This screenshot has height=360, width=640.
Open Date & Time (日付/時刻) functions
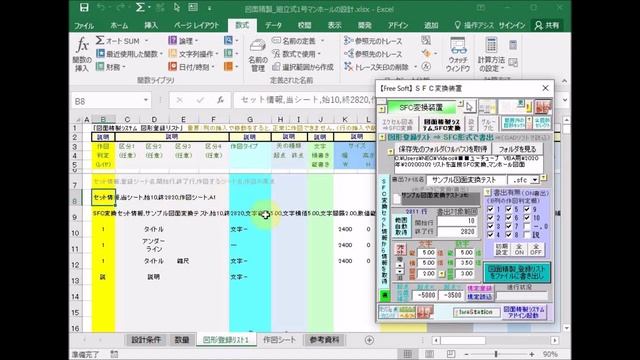[191, 67]
